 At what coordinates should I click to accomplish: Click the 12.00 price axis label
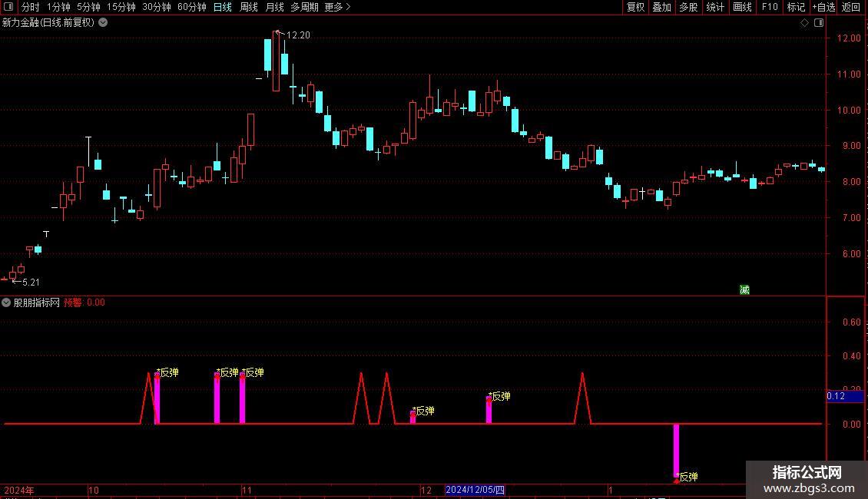[x=849, y=38]
